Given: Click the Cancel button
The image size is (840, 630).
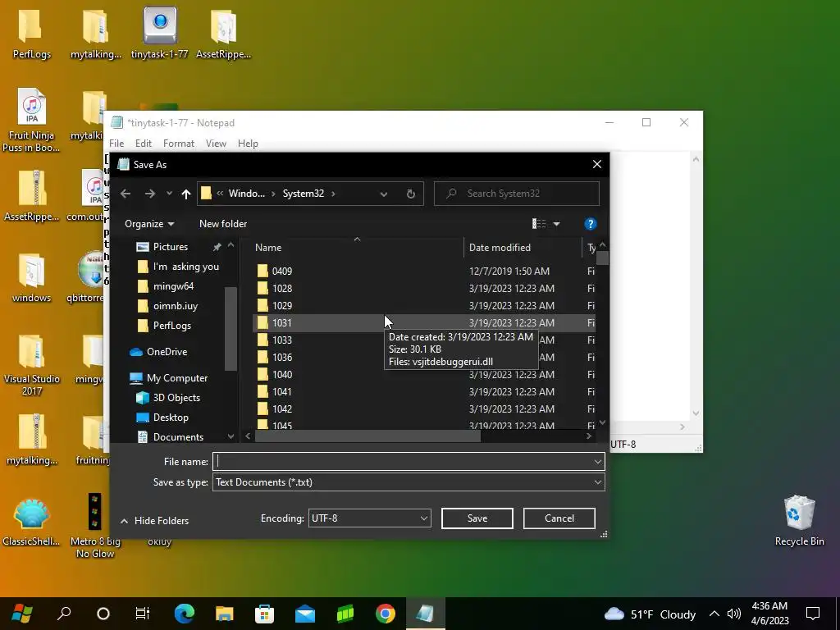Looking at the screenshot, I should click(x=559, y=518).
